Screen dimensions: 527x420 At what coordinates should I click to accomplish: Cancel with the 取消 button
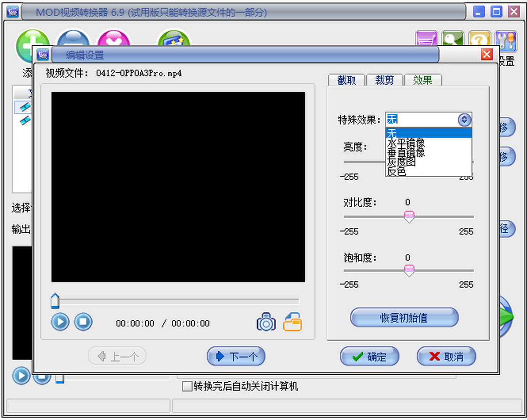[446, 356]
